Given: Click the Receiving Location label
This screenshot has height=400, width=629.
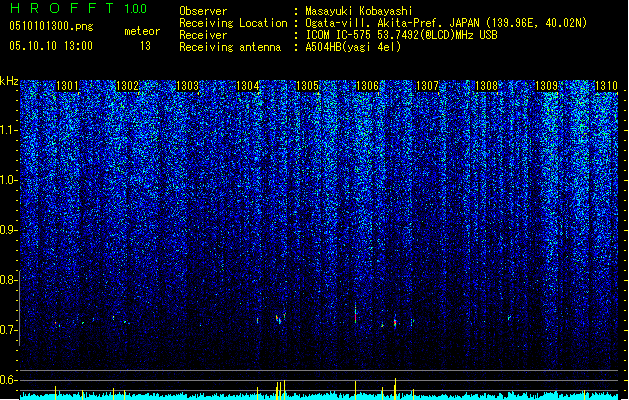Looking at the screenshot, I should pyautogui.click(x=233, y=23).
